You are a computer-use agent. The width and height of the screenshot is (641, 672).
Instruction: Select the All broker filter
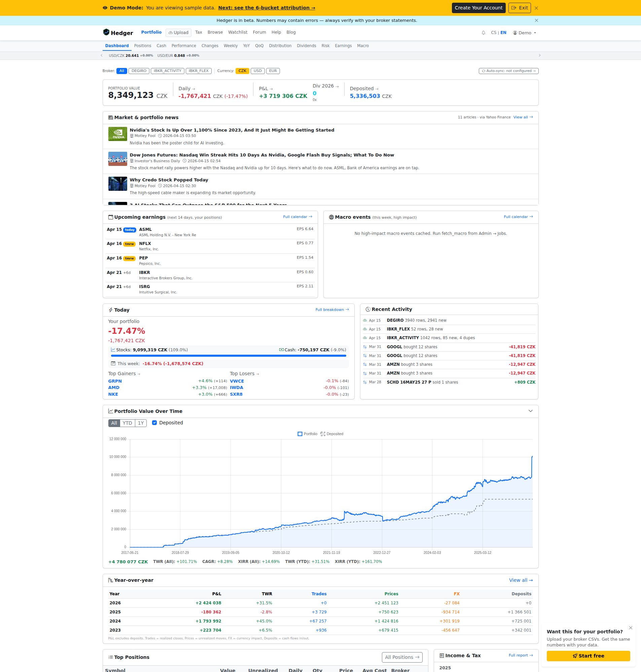122,71
